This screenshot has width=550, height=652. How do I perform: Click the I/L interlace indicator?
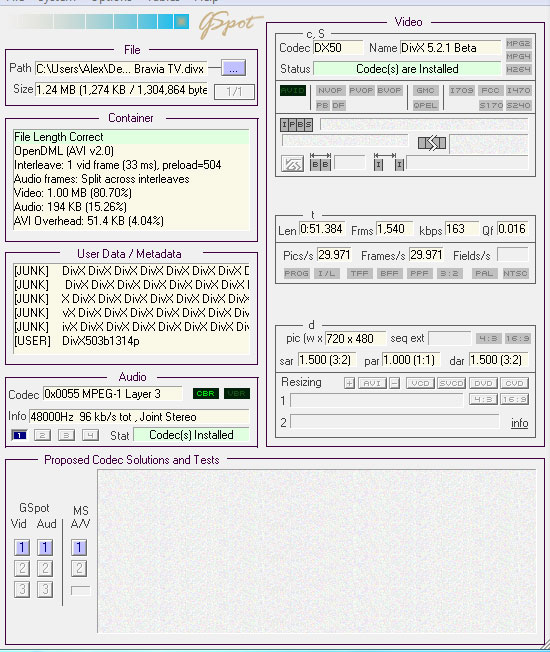click(x=327, y=273)
